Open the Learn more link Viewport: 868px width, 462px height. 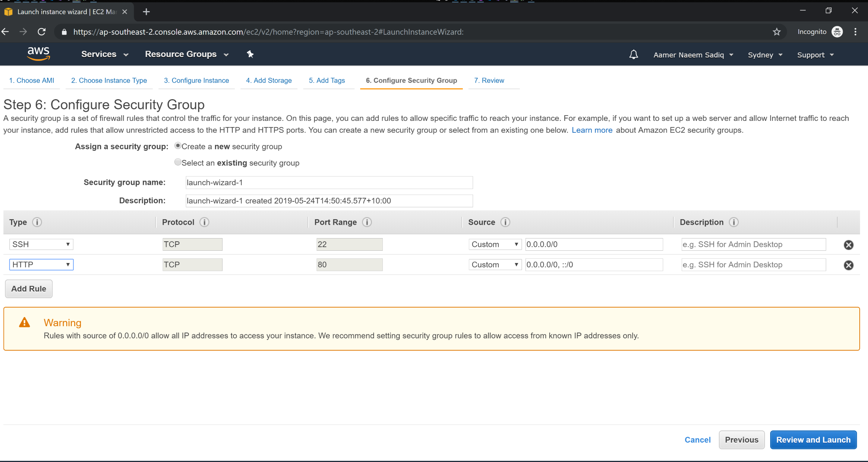592,130
